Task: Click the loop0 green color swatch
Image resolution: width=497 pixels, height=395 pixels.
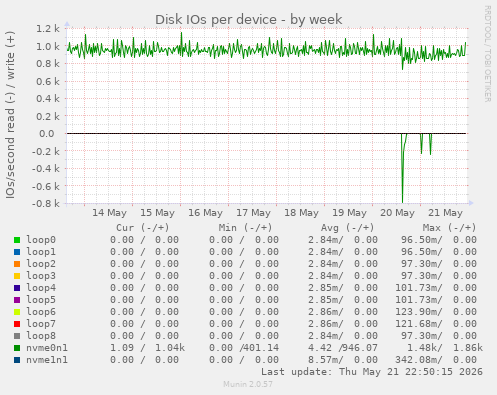Action: [17, 240]
